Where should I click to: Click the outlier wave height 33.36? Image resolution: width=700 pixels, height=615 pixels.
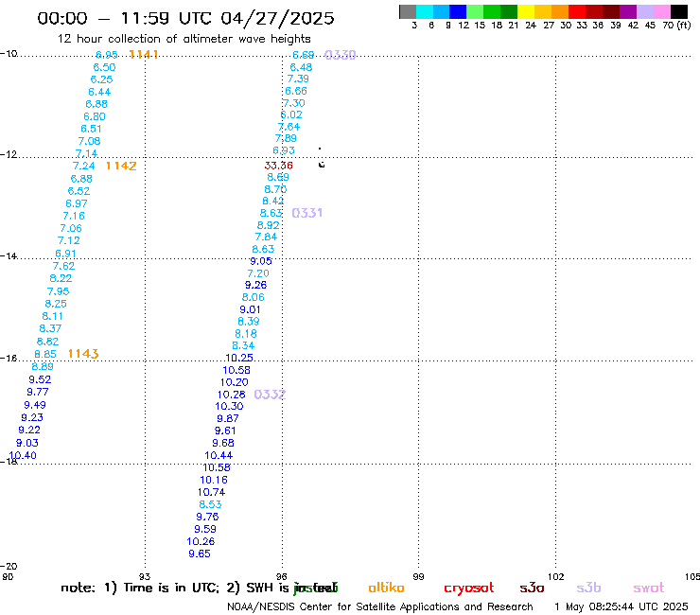(278, 166)
